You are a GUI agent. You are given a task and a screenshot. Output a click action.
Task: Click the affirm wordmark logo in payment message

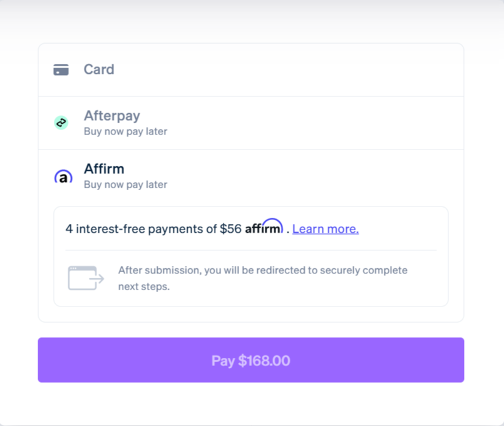(x=264, y=226)
